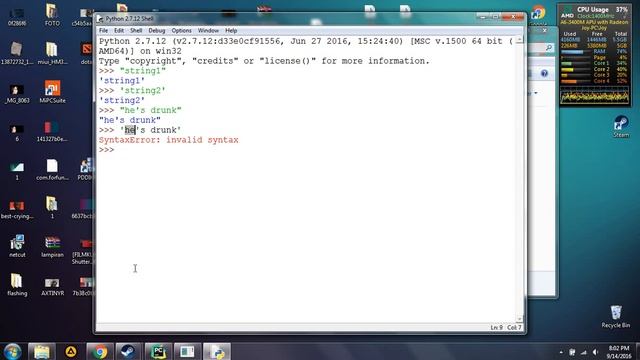Open Steam from the taskbar
The image size is (640, 360).
[128, 351]
